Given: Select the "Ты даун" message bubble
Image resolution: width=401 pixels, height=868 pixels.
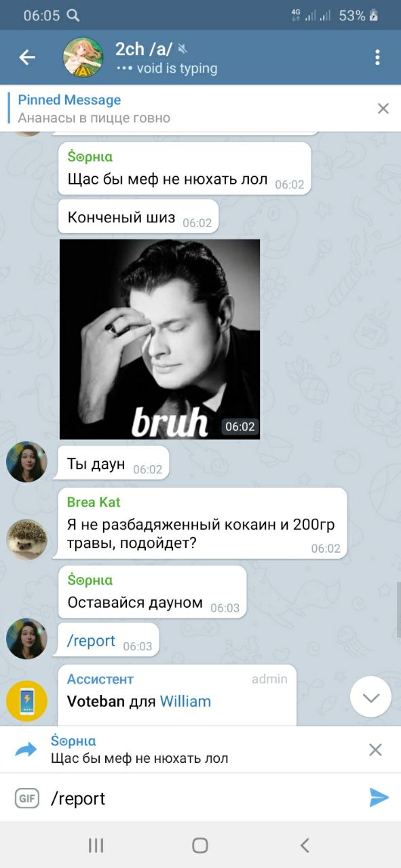Looking at the screenshot, I should 114,465.
